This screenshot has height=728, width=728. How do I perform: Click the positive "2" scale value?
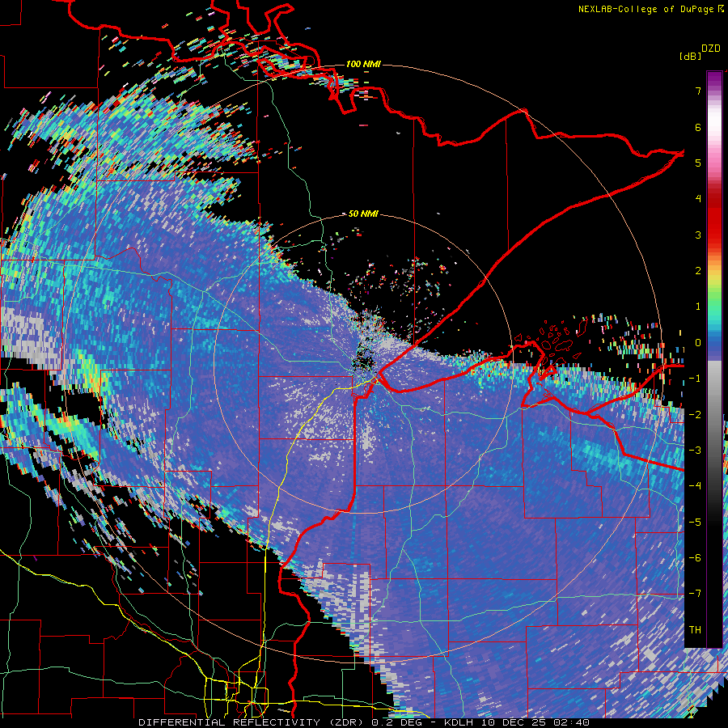(698, 271)
